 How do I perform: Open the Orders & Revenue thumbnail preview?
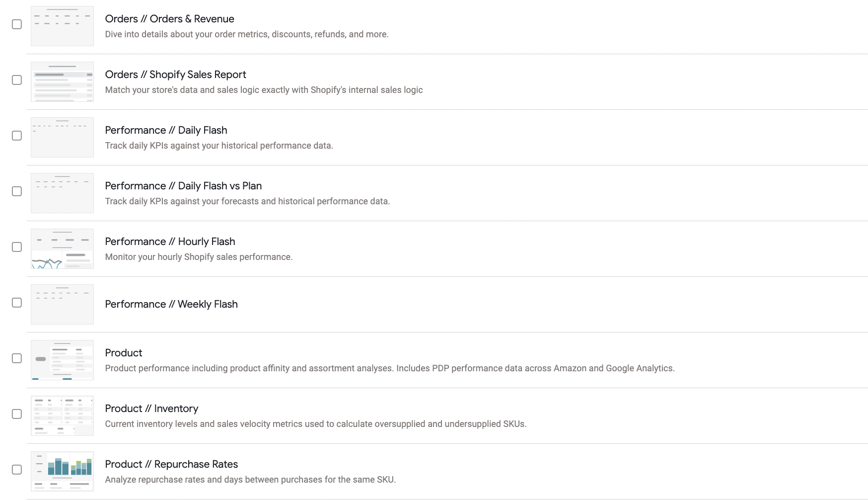coord(62,26)
